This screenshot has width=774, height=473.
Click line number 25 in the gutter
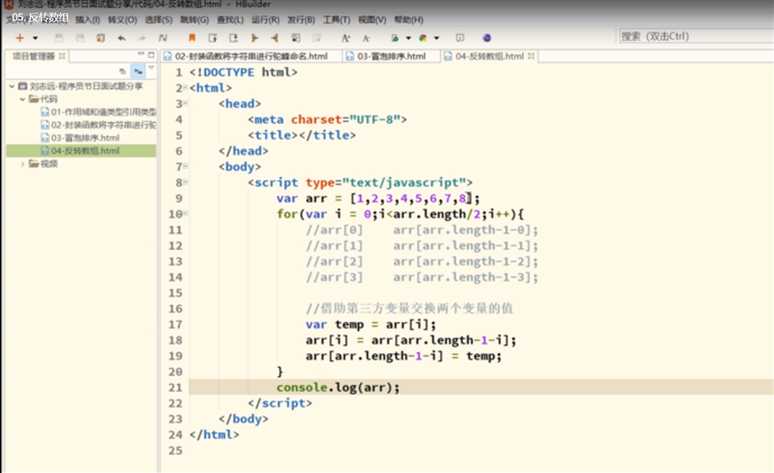175,450
